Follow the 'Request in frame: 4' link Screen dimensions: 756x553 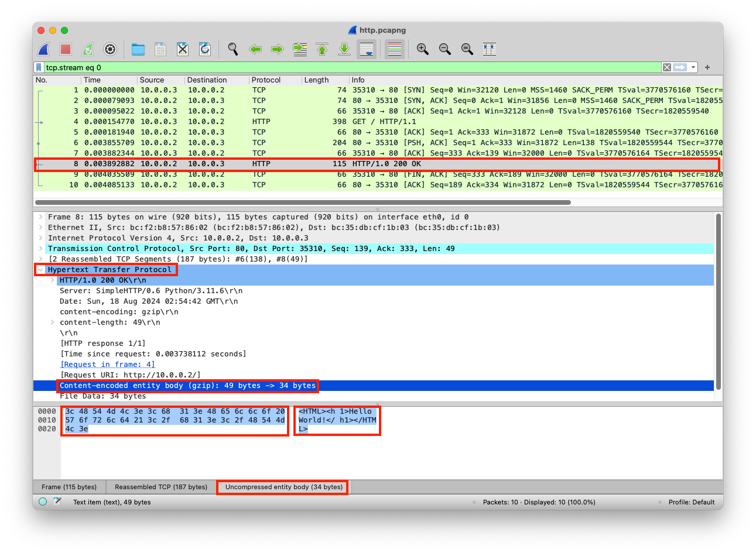click(108, 365)
